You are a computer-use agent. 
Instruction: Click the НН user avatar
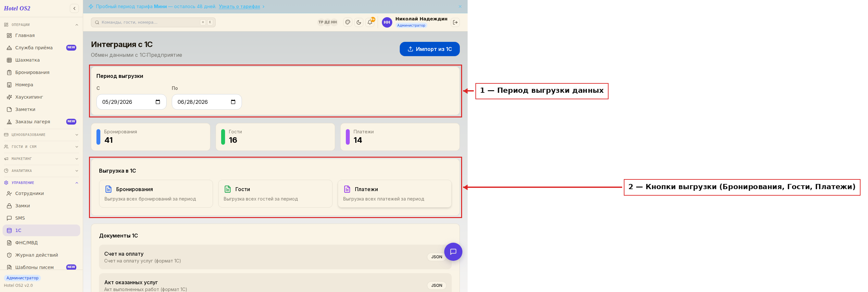(387, 22)
